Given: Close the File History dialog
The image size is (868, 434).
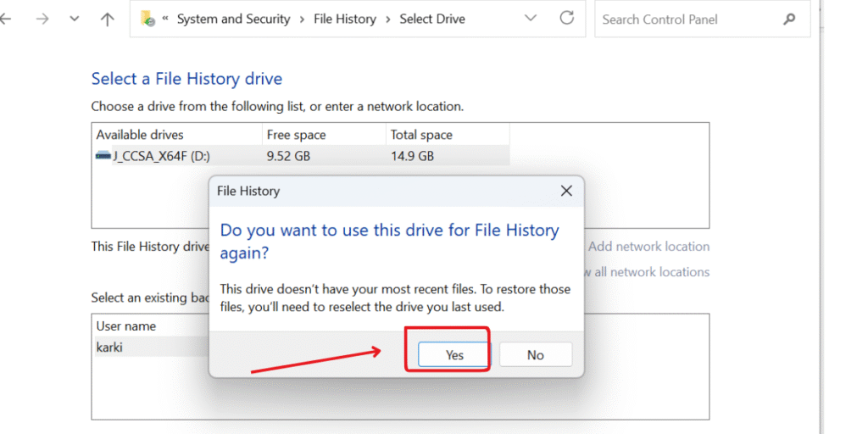Looking at the screenshot, I should [x=565, y=192].
